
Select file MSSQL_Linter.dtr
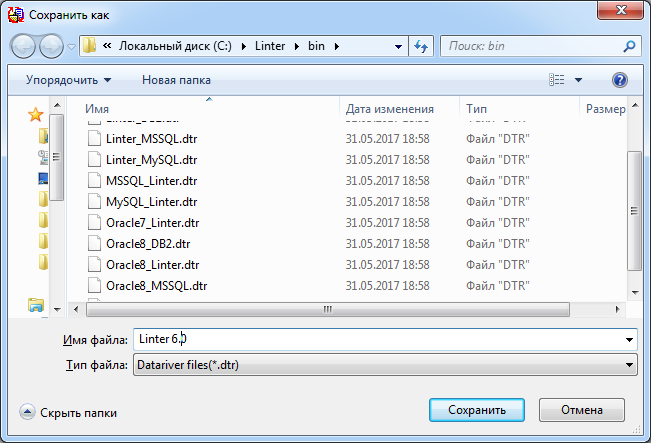(x=152, y=181)
